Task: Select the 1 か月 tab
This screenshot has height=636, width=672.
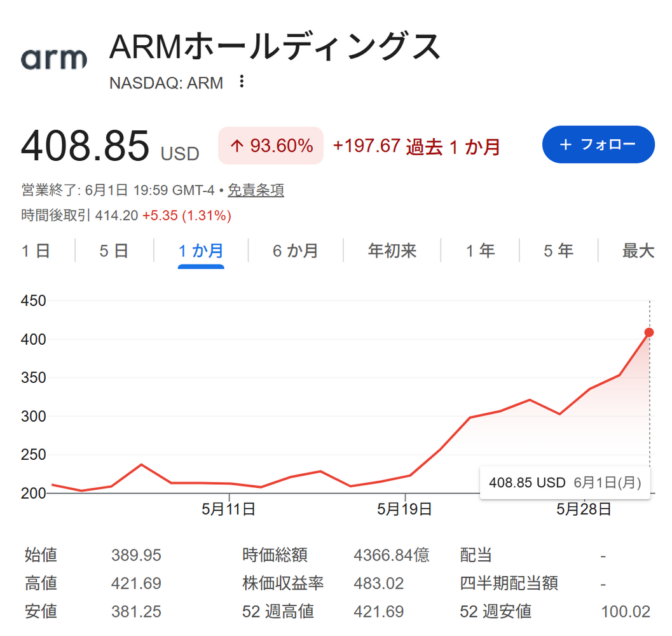Action: point(201,251)
